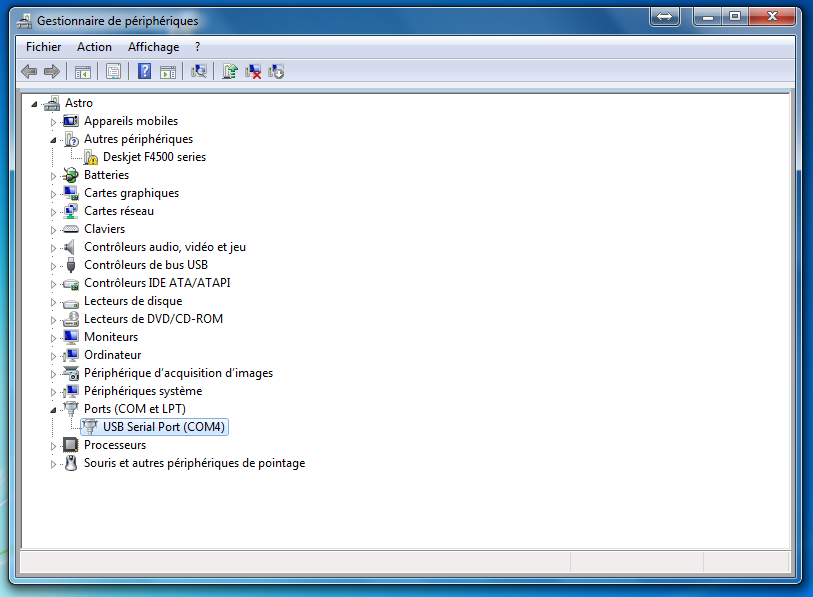The width and height of the screenshot is (813, 597).
Task: Click the Show/Hide console tree icon
Action: click(x=83, y=71)
